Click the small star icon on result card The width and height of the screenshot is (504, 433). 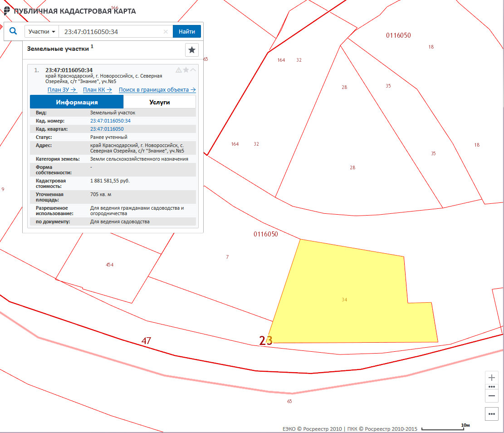point(186,70)
